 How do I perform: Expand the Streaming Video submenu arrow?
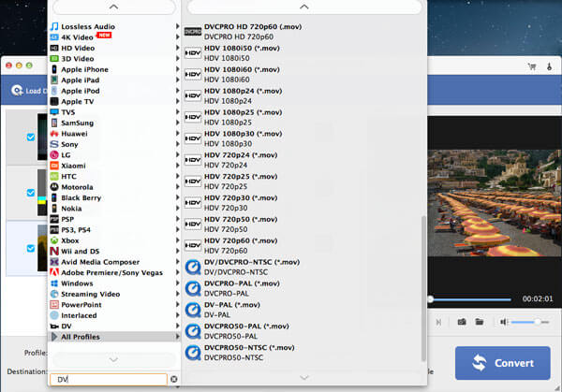(177, 294)
